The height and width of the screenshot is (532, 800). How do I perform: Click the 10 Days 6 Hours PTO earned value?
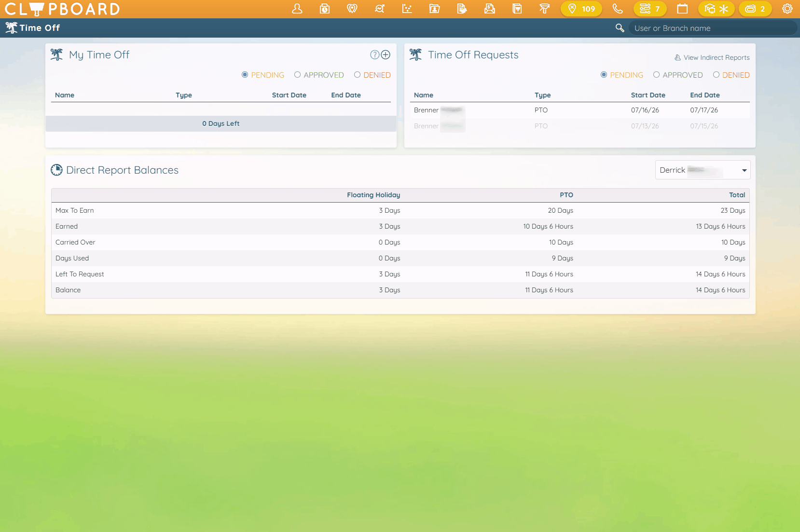[548, 226]
